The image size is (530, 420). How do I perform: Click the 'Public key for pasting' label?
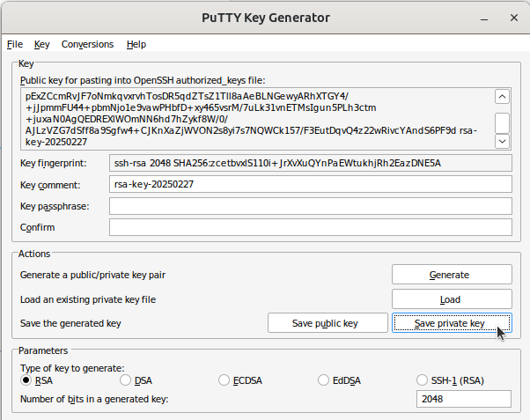143,80
